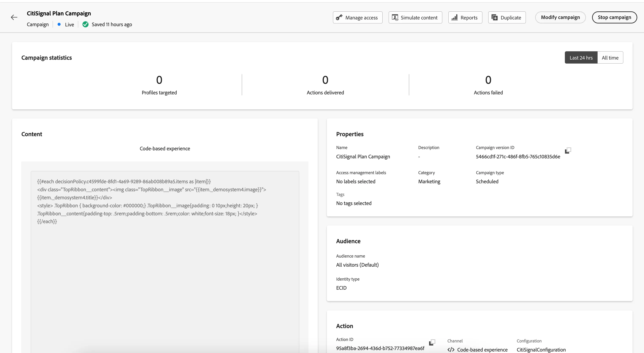Image resolution: width=644 pixels, height=353 pixels.
Task: Open campaign Reports
Action: 465,18
